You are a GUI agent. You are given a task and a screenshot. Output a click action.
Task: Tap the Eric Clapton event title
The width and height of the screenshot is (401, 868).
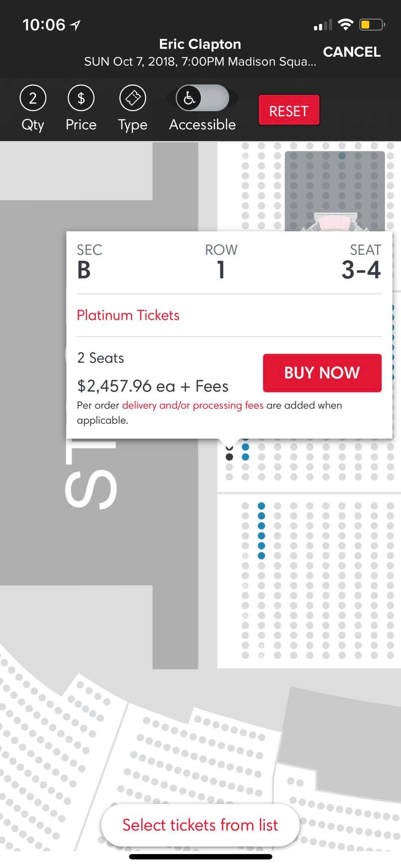[x=200, y=44]
